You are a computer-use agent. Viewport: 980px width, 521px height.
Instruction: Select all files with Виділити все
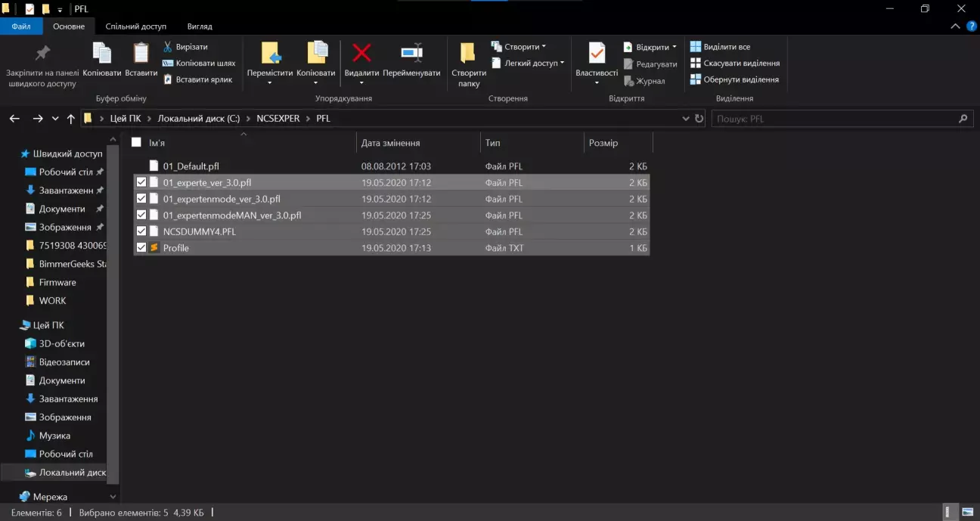click(720, 47)
